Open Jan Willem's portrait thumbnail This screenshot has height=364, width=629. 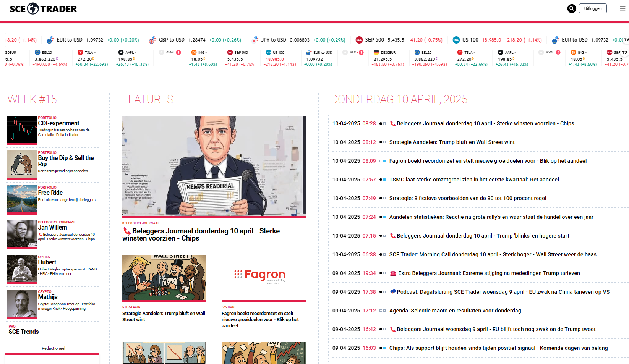pyautogui.click(x=22, y=234)
